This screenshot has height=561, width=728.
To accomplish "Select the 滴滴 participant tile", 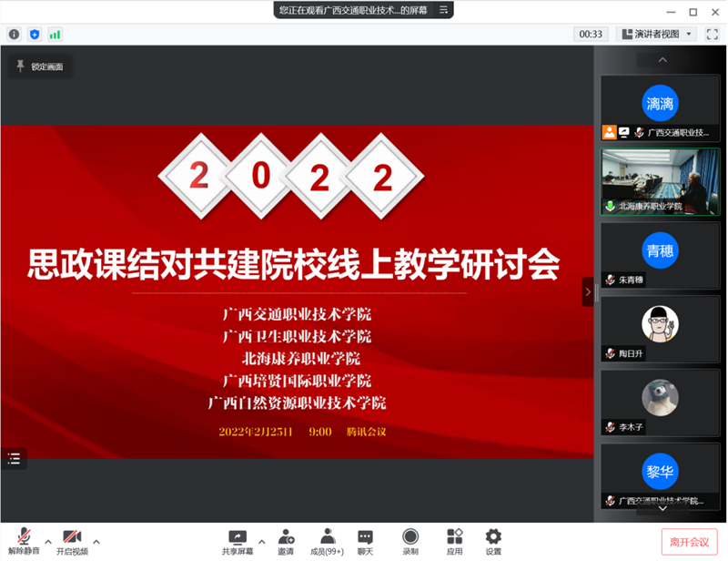I will pyautogui.click(x=661, y=107).
